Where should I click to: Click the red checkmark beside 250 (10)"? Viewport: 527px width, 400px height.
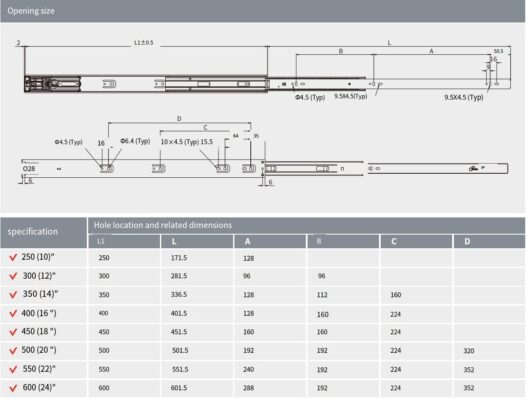pyautogui.click(x=13, y=257)
